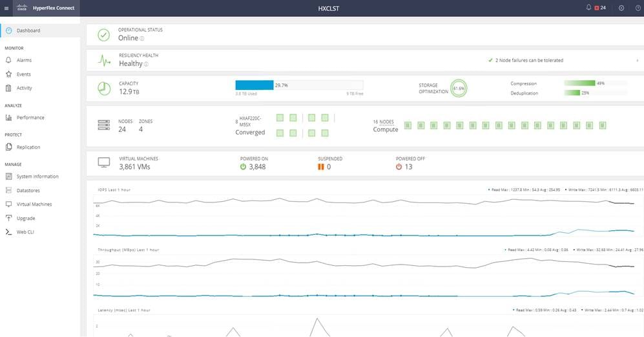Click the 13 powered off value
Screen dimensions: 644x337
(x=408, y=167)
